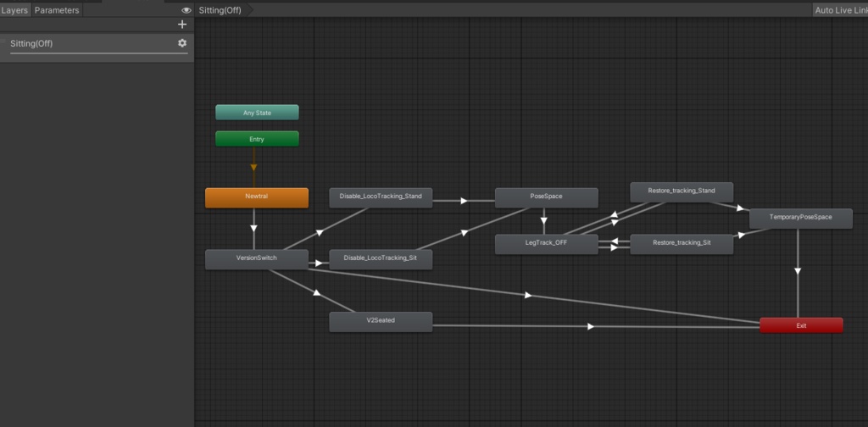Viewport: 868px width, 427px height.
Task: Select the Disable_LocoTracking_Stand state
Action: [x=381, y=198]
